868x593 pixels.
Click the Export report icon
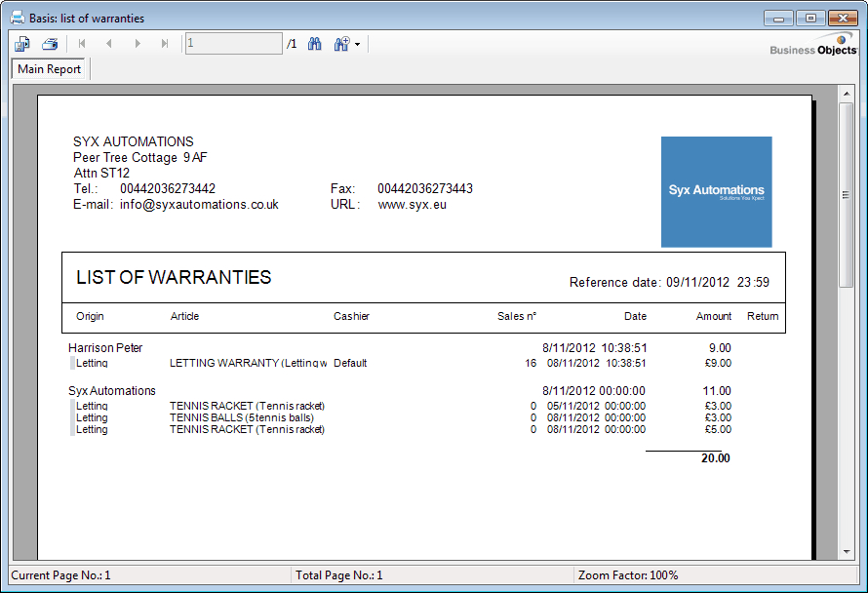pos(22,44)
